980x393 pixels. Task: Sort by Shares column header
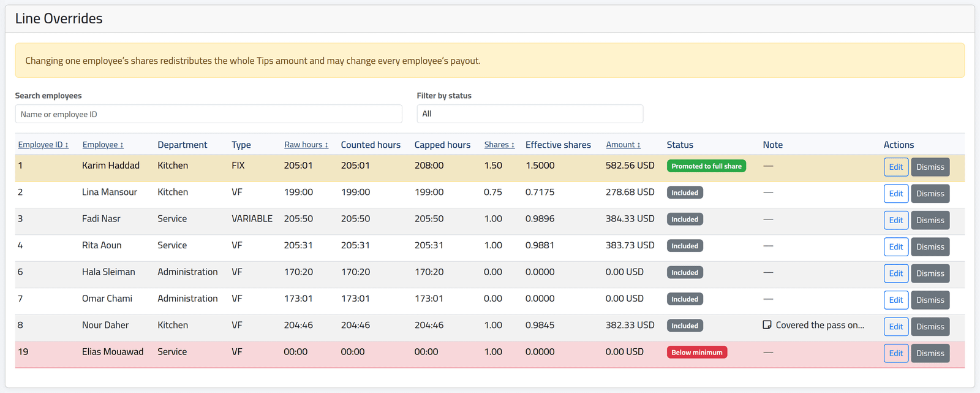tap(499, 145)
